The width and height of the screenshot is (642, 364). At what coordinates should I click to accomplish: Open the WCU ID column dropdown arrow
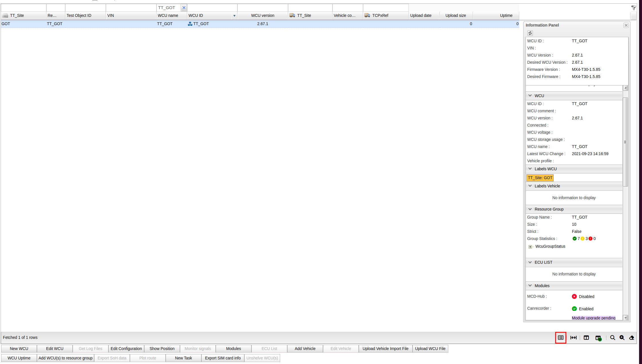[x=234, y=16]
